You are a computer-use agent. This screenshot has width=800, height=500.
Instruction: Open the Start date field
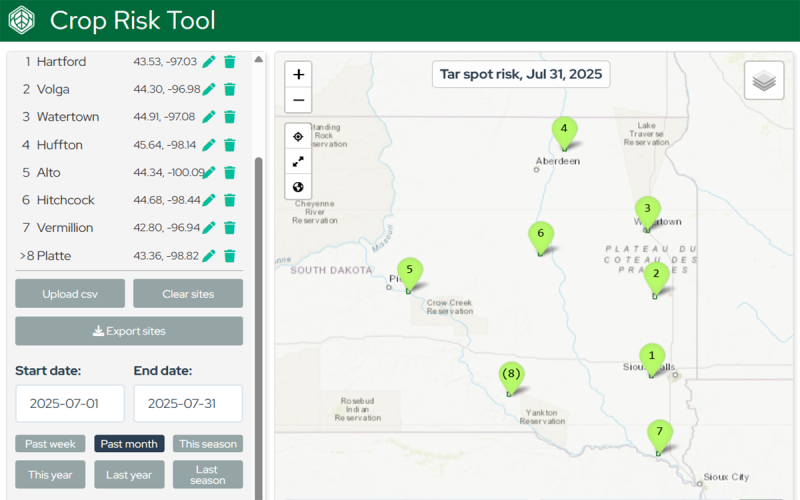click(x=70, y=404)
